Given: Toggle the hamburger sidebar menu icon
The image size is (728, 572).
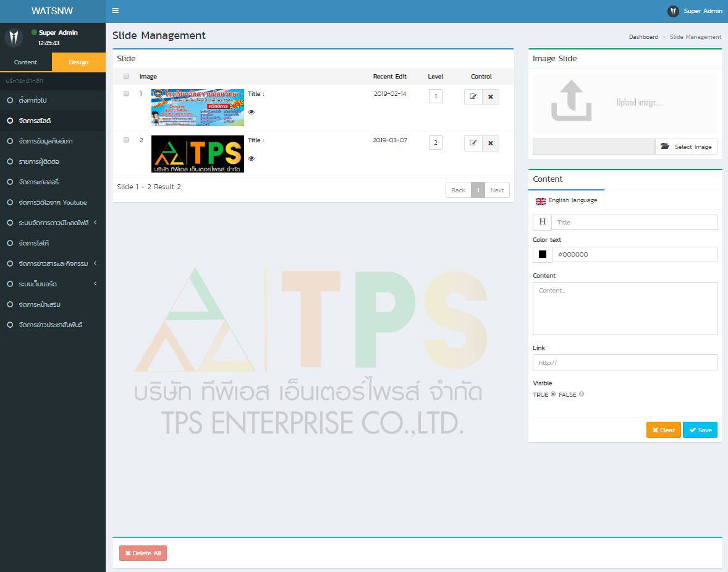Looking at the screenshot, I should click(x=115, y=11).
